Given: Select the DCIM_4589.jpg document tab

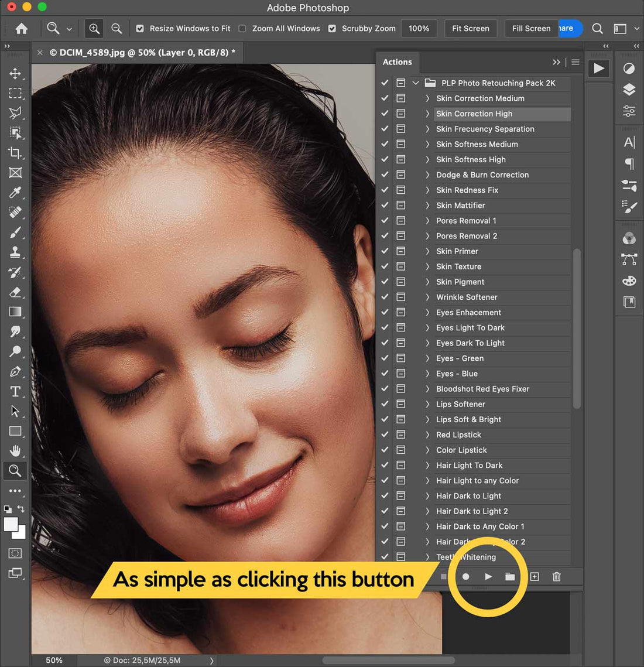Looking at the screenshot, I should tap(141, 52).
